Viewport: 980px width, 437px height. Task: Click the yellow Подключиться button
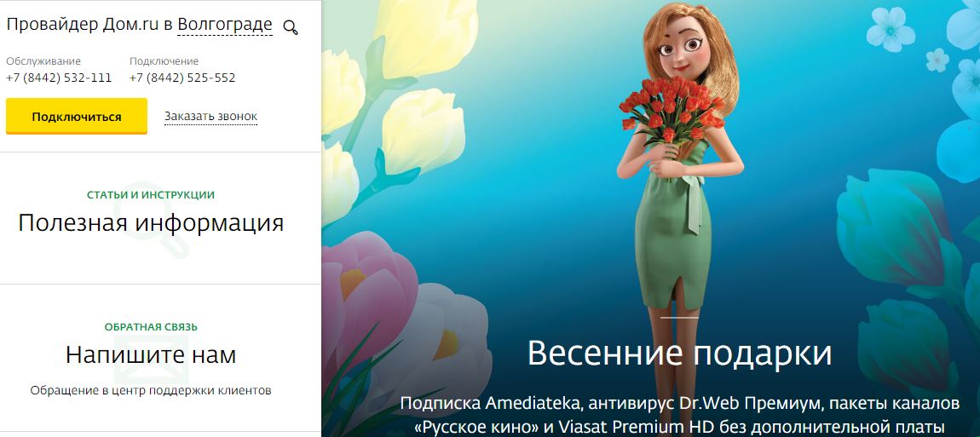[x=77, y=117]
